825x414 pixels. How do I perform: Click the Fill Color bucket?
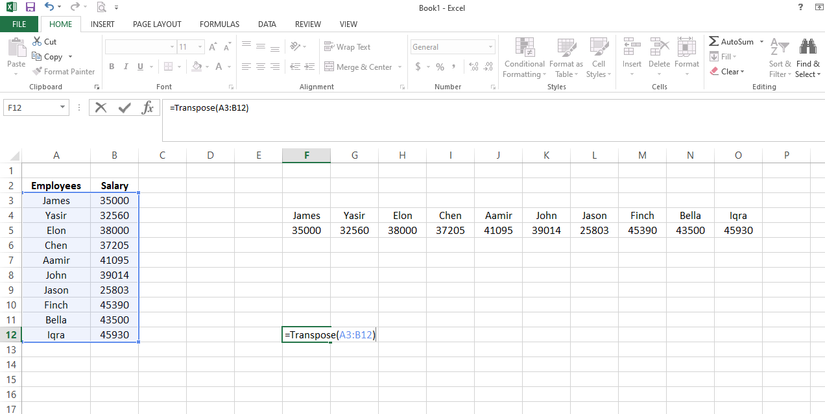(x=197, y=67)
